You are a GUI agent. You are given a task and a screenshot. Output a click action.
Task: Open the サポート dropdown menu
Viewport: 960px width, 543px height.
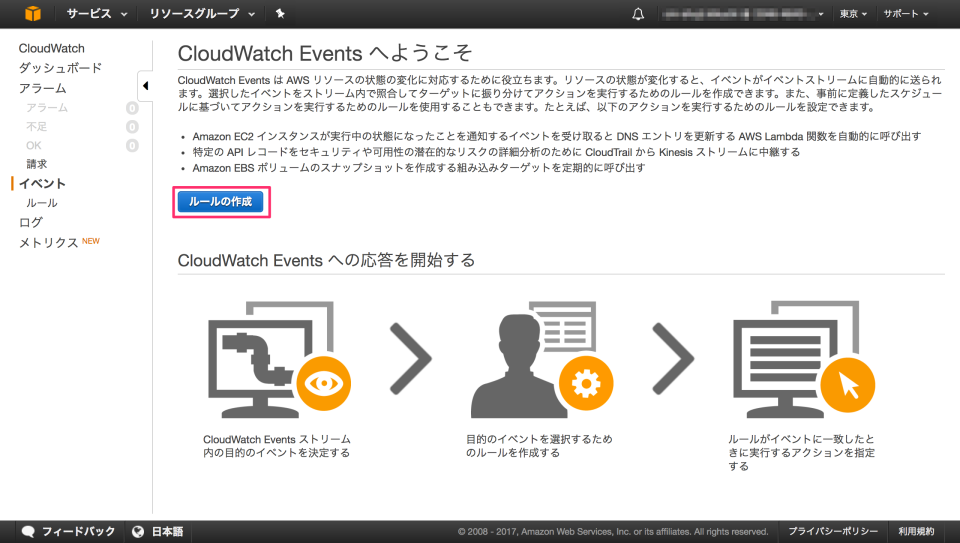[x=906, y=13]
